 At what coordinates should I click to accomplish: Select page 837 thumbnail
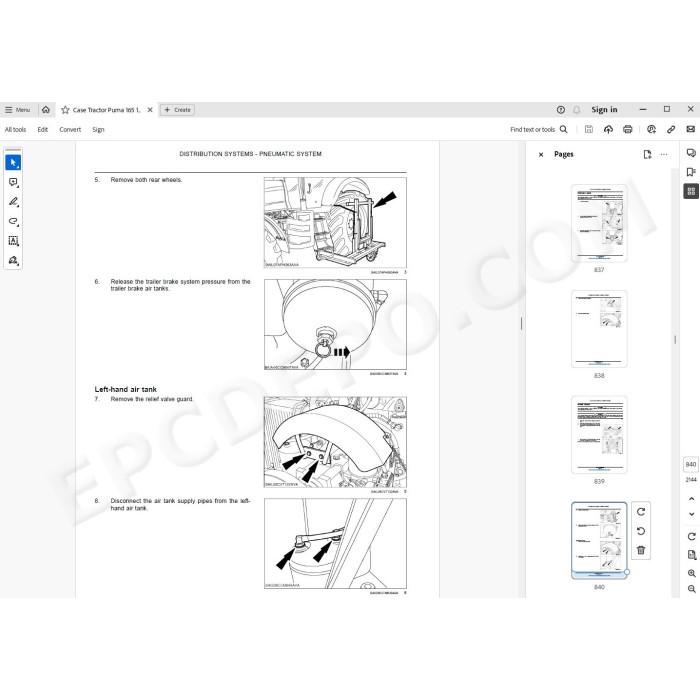(599, 223)
